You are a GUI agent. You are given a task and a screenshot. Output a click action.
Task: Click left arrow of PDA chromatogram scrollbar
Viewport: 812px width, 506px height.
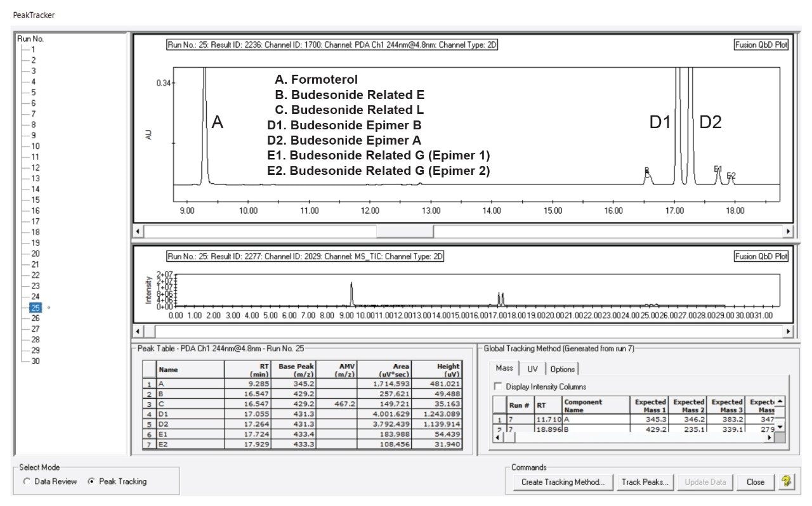139,231
